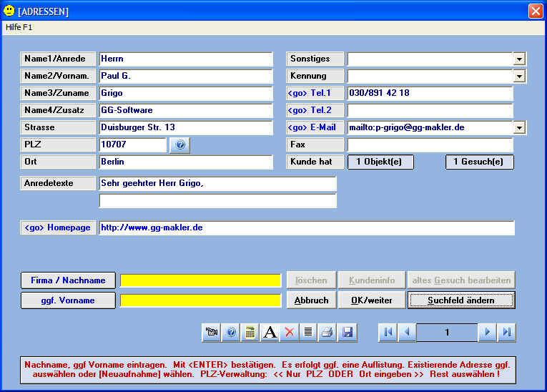Click the OK/weiter button

pyautogui.click(x=372, y=300)
